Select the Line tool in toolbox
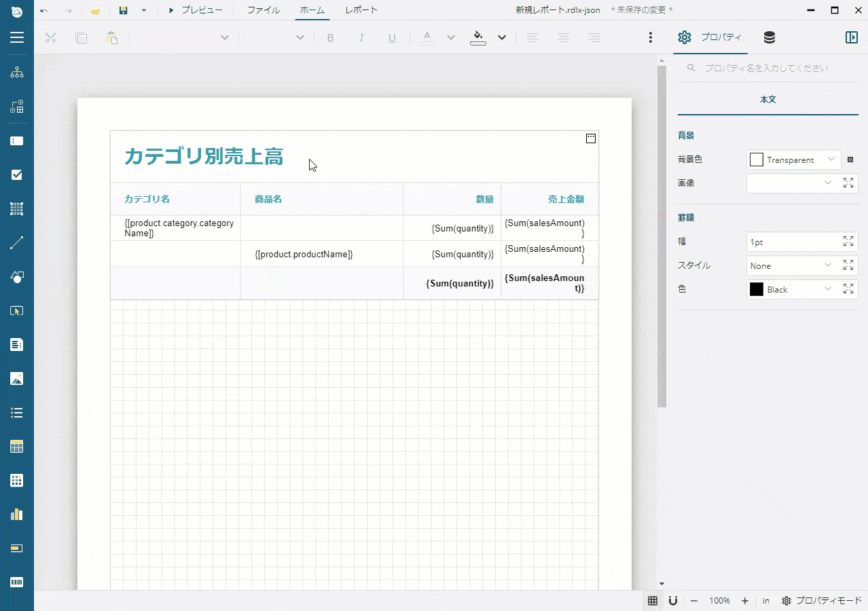868x611 pixels. tap(17, 243)
